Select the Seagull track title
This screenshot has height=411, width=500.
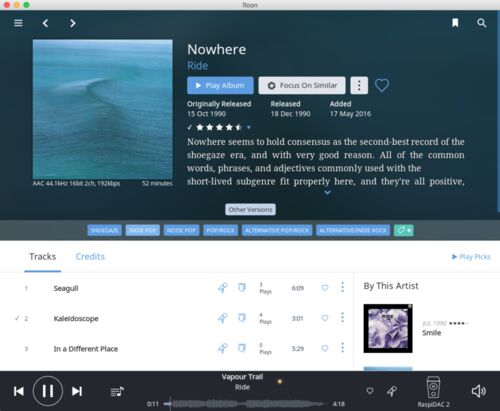66,288
